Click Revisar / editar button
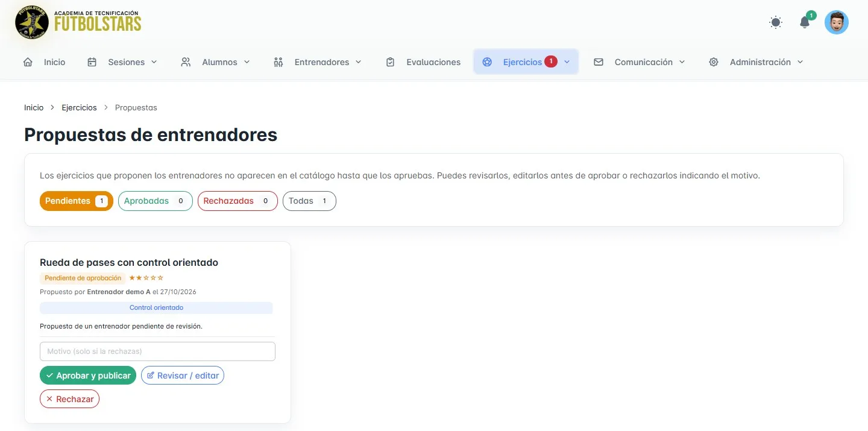 (183, 376)
